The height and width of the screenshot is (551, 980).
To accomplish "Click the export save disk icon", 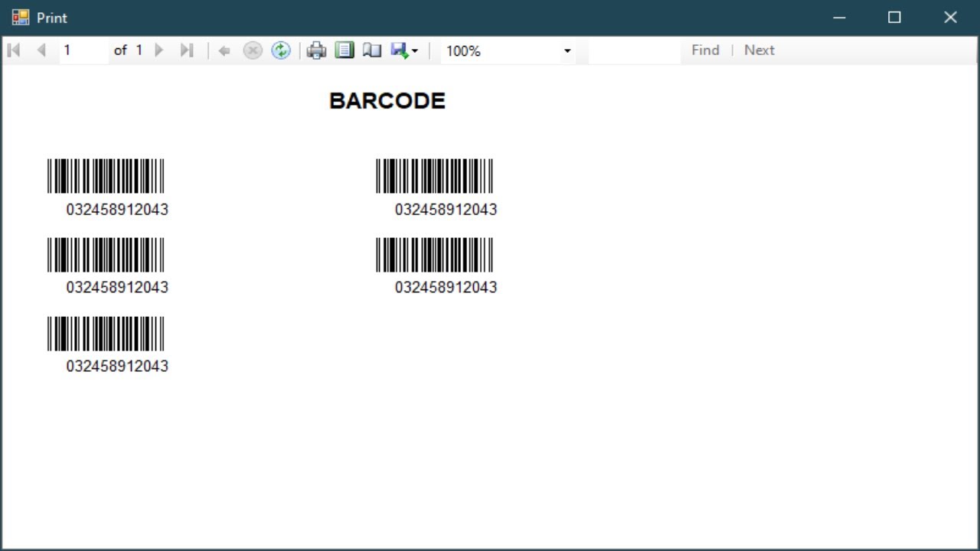I will point(399,51).
